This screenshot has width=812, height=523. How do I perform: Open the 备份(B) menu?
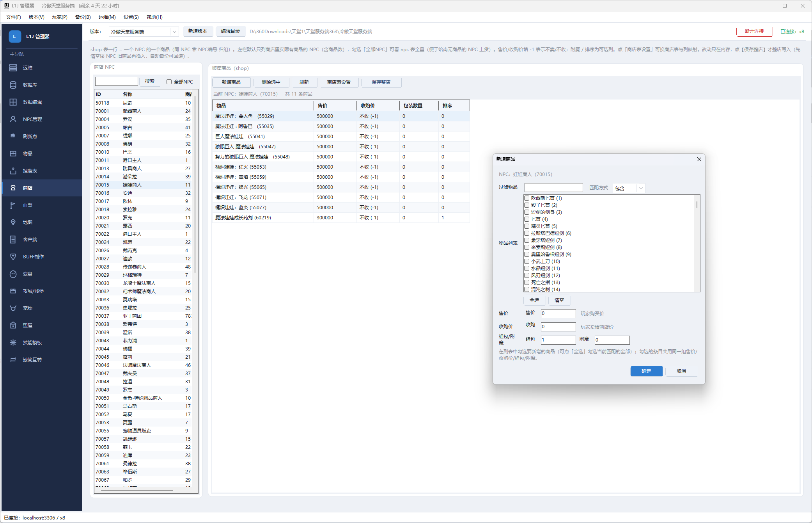[x=83, y=17]
